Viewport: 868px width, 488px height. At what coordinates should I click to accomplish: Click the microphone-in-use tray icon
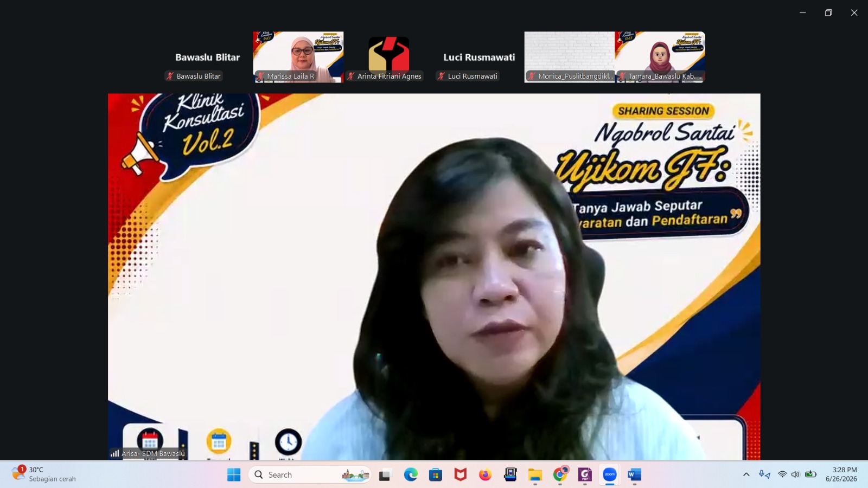(x=764, y=474)
